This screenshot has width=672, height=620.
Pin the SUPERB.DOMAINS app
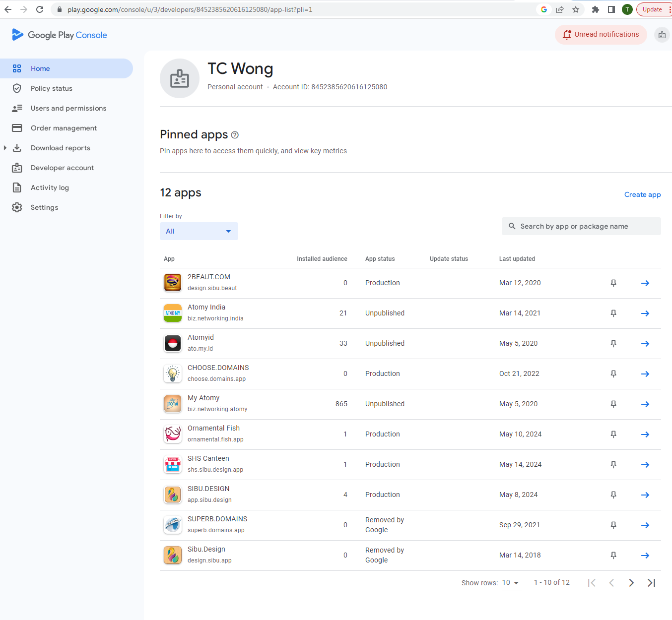(x=613, y=525)
